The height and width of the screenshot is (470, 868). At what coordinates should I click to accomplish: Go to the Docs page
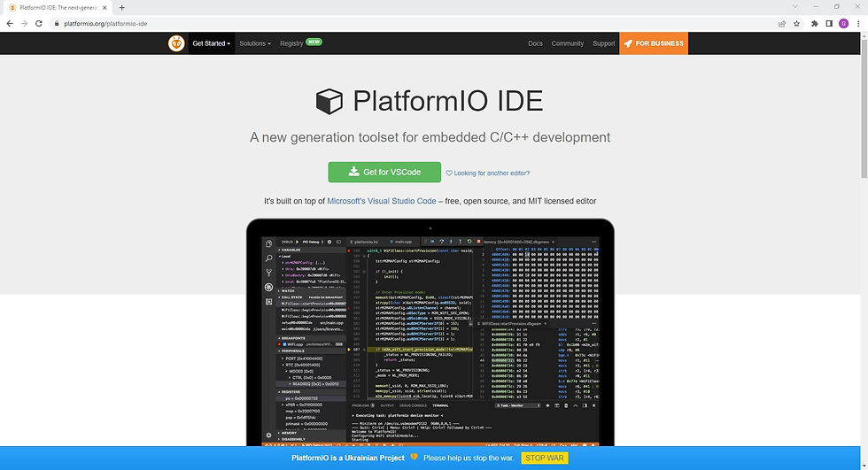click(535, 43)
